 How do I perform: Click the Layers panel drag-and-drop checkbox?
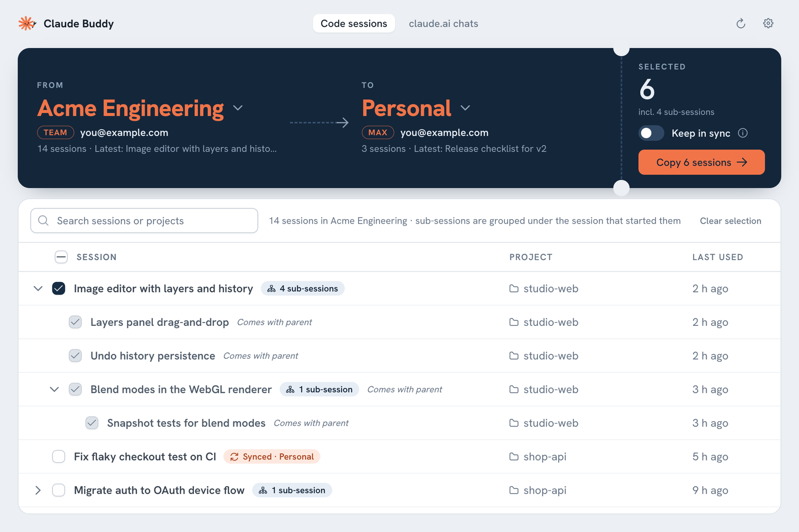(75, 322)
